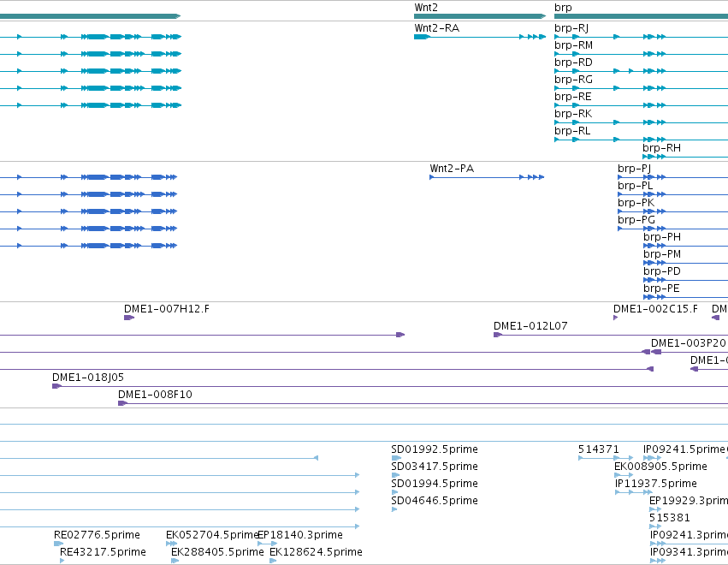Viewport: 728px width, 565px height.
Task: Click the Wnt2 gene label
Action: 426,8
